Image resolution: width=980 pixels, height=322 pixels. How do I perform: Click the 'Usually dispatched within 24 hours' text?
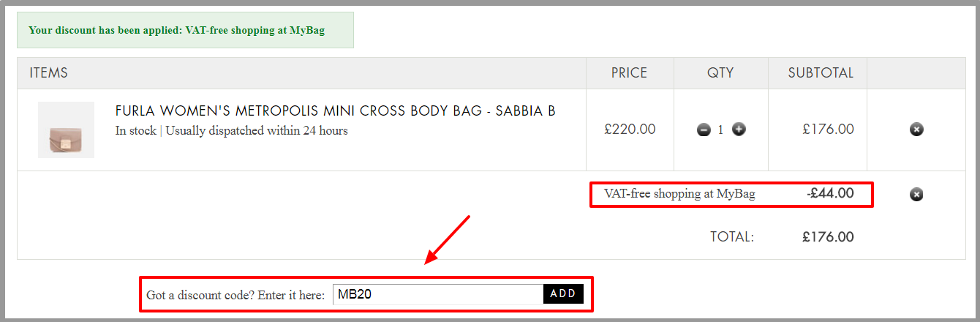(257, 131)
